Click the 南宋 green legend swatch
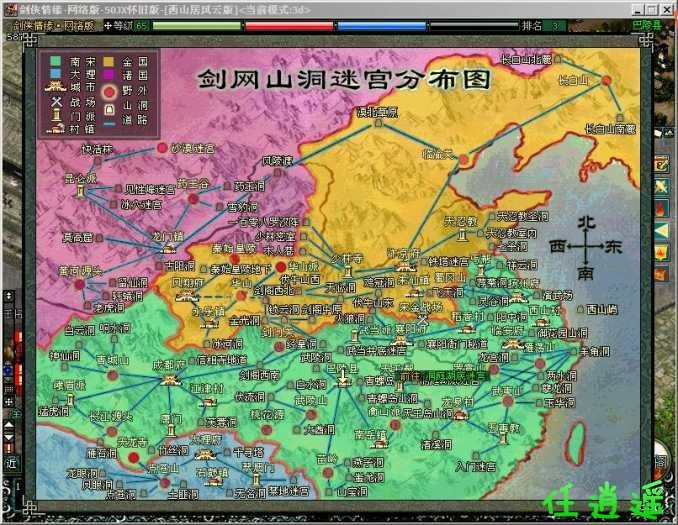 click(55, 61)
